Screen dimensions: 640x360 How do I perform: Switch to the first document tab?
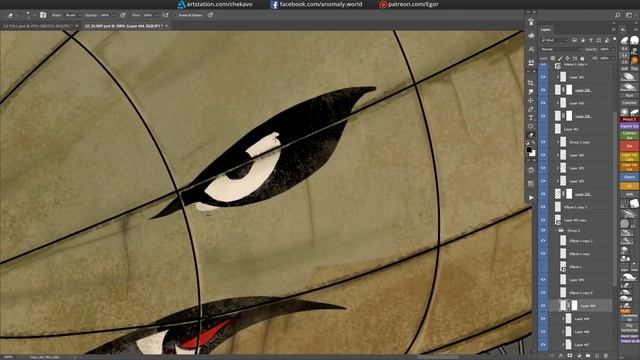click(x=37, y=26)
